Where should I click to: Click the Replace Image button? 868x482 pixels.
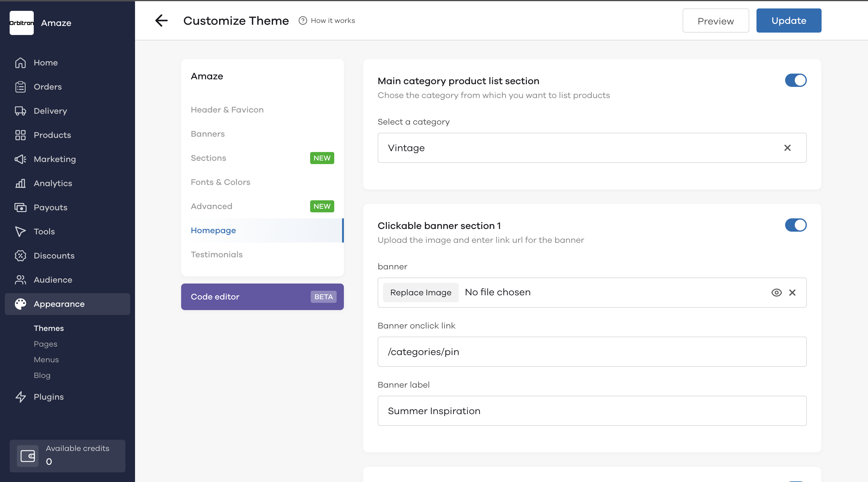tap(420, 293)
